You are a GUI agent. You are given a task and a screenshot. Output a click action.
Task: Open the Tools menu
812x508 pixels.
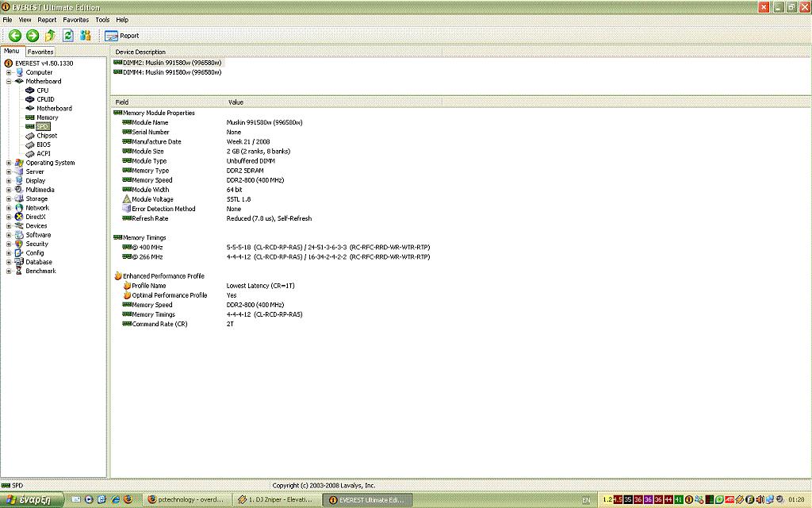pos(102,20)
